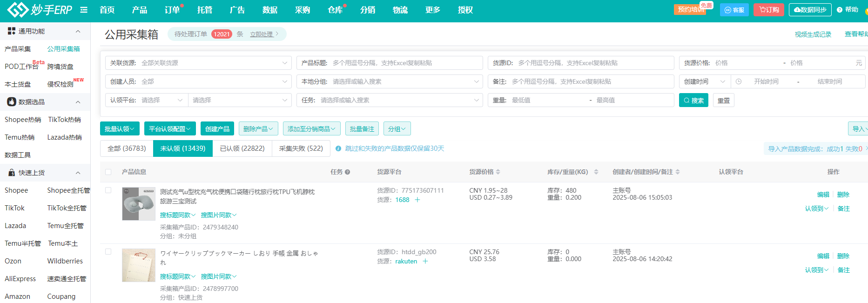The height and width of the screenshot is (303, 868).
Task: Click the 搜索 search button
Action: 693,101
